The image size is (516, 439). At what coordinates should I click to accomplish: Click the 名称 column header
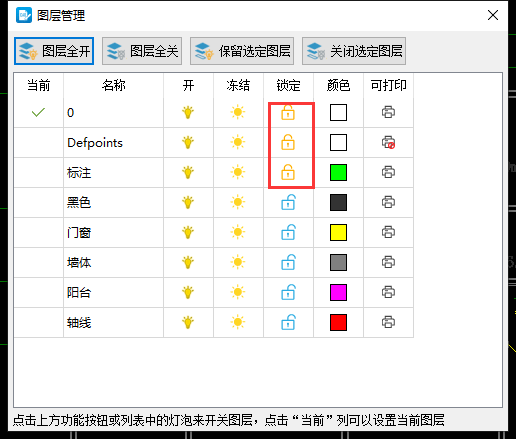pyautogui.click(x=114, y=85)
